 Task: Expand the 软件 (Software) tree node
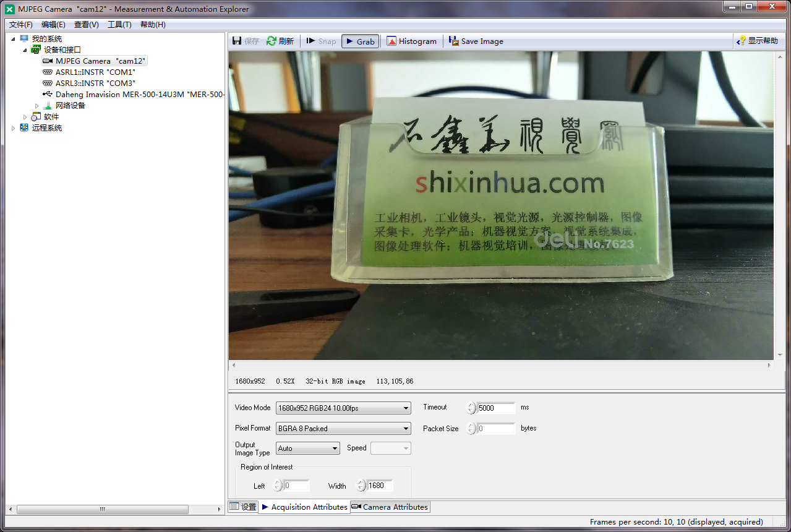click(x=25, y=117)
